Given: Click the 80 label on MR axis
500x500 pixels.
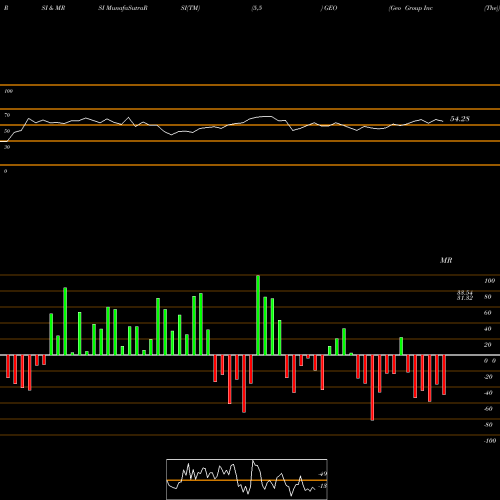Looking at the screenshot, I should click(x=488, y=297).
